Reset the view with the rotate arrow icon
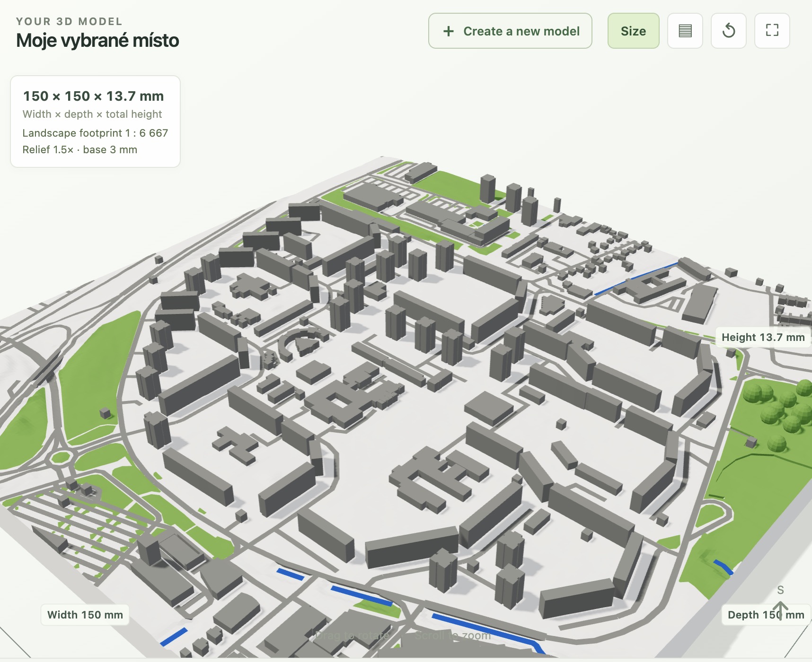The height and width of the screenshot is (662, 812). [729, 31]
